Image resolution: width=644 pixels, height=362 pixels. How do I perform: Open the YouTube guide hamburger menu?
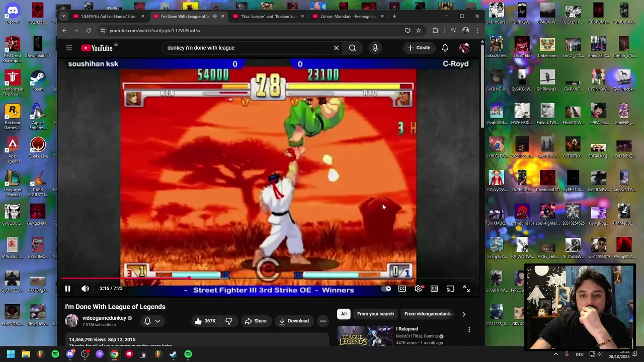point(69,48)
